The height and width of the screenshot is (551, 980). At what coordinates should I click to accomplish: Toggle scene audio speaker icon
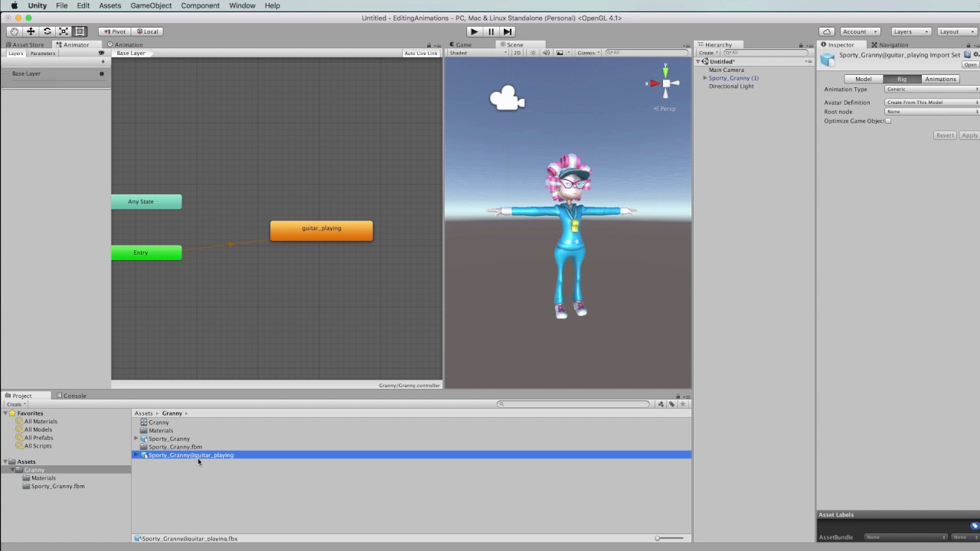coord(546,53)
